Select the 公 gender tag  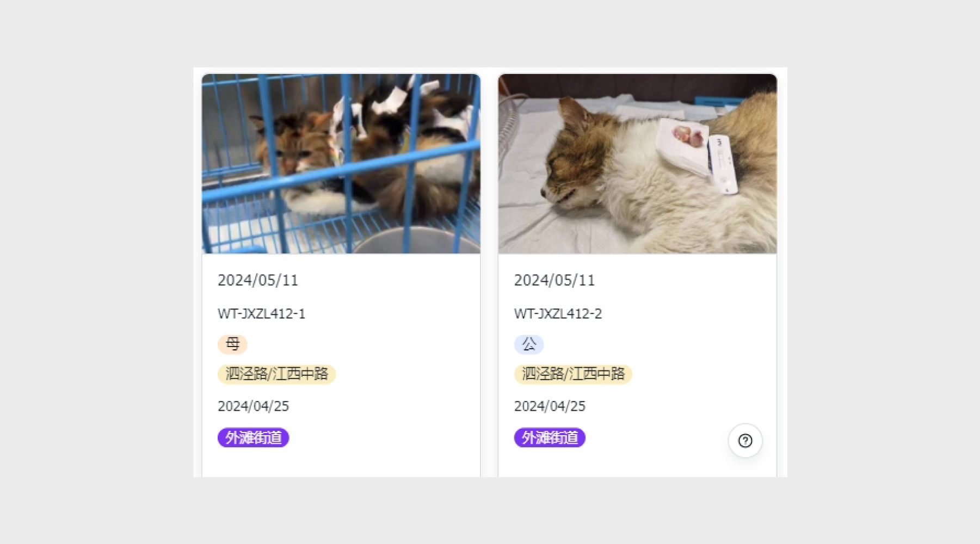tap(529, 344)
